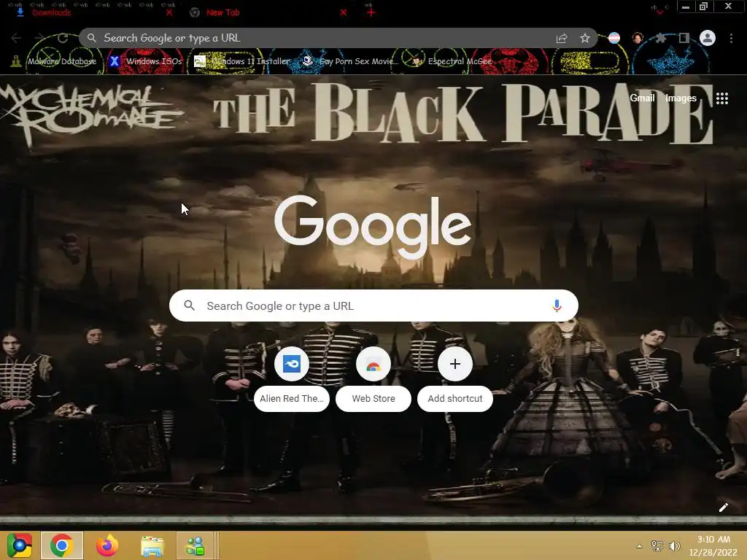Click the Start button on the taskbar
Screen dimensions: 747x560
point(19,545)
